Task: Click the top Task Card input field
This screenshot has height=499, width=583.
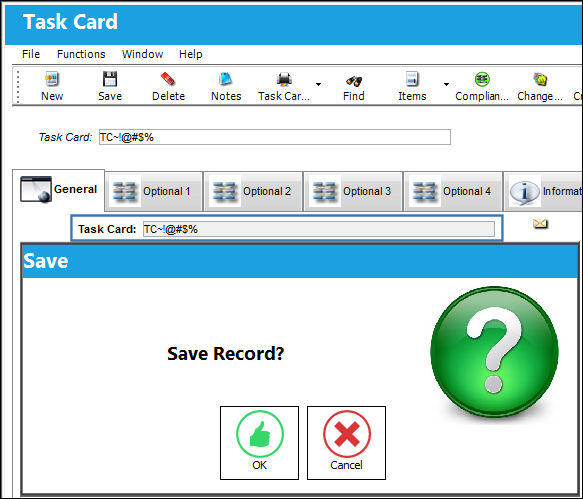Action: pyautogui.click(x=275, y=137)
